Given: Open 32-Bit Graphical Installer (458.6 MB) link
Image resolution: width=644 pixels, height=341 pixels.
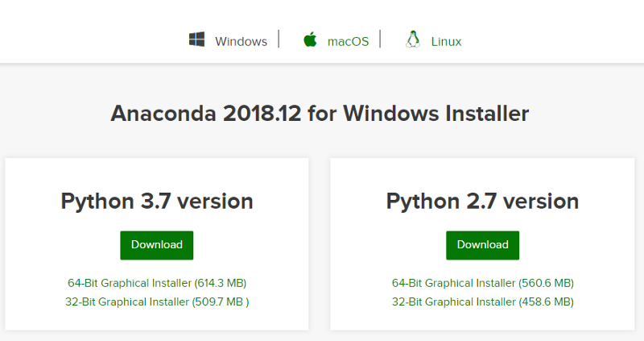Looking at the screenshot, I should [x=482, y=302].
